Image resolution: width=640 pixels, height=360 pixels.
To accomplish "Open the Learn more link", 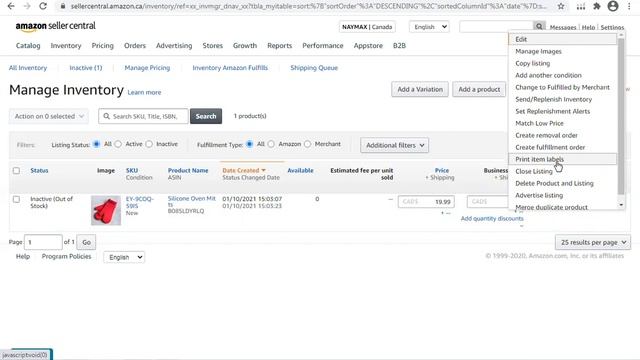I will (144, 93).
